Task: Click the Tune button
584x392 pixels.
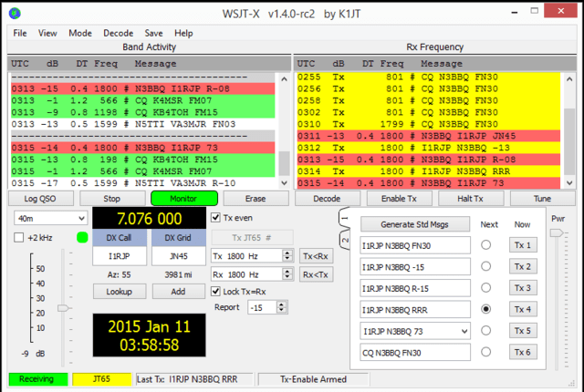Action: (542, 199)
